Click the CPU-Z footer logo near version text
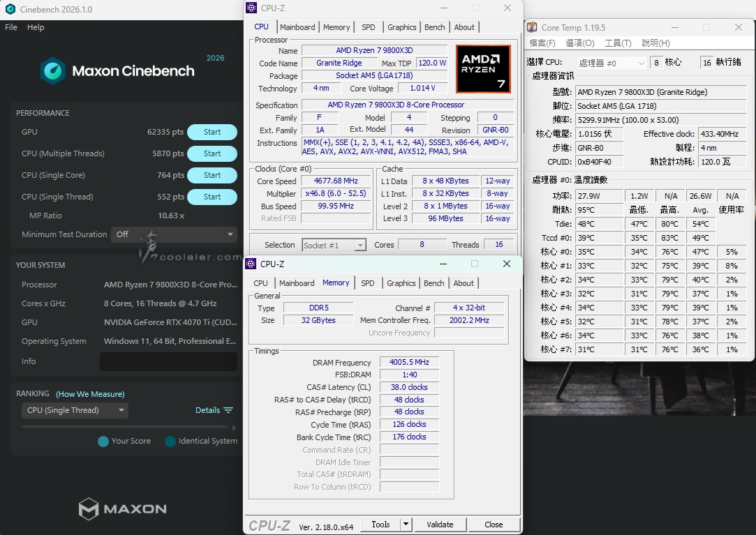 (269, 525)
